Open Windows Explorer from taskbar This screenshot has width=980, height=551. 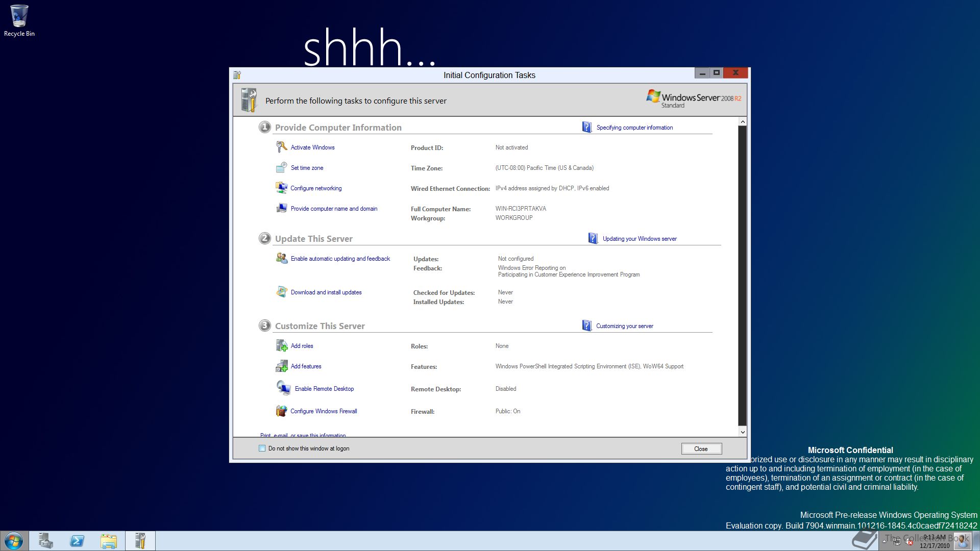[109, 541]
